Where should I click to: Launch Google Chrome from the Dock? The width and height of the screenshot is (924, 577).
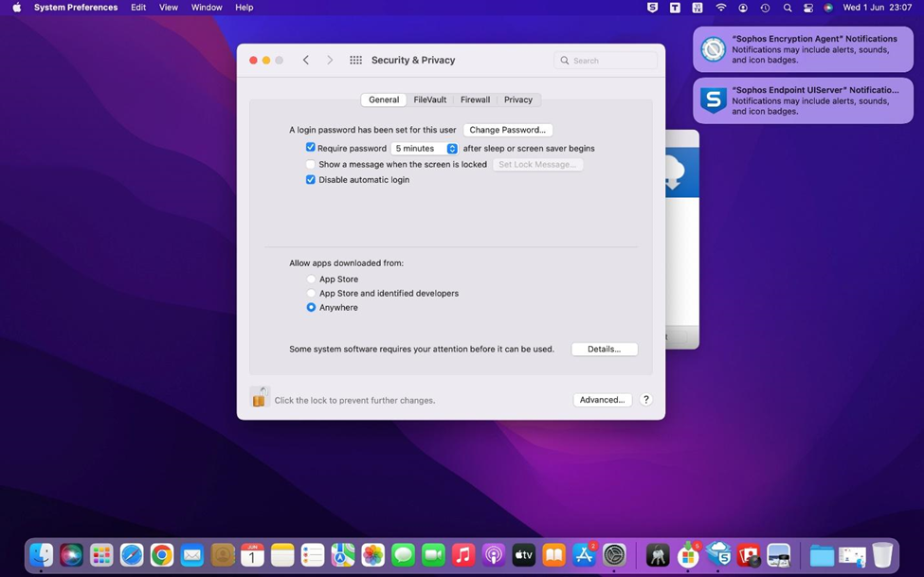(161, 555)
